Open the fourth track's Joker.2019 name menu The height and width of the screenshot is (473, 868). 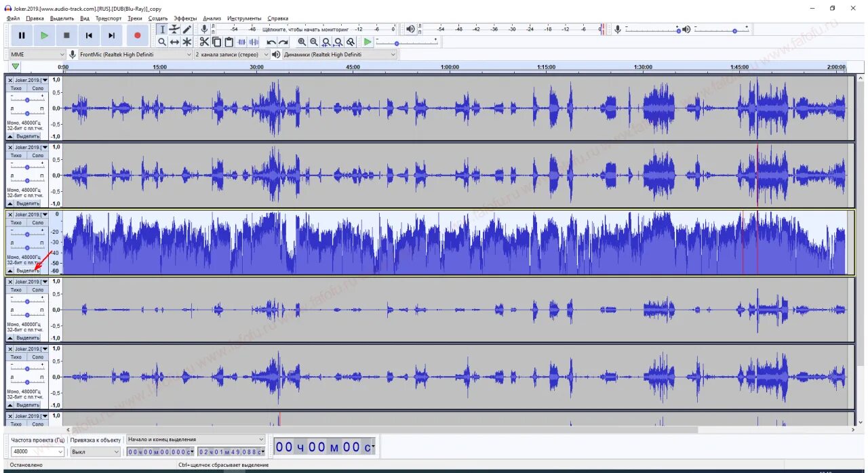pos(31,281)
